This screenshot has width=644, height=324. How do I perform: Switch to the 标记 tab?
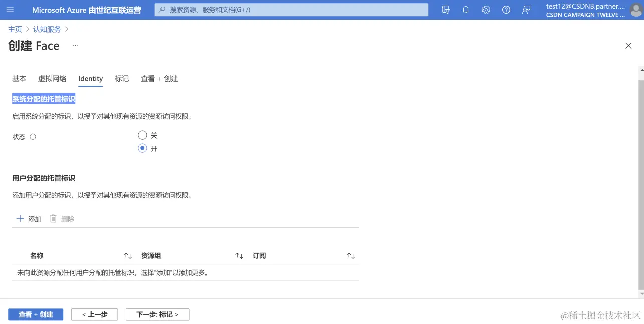[x=122, y=79]
